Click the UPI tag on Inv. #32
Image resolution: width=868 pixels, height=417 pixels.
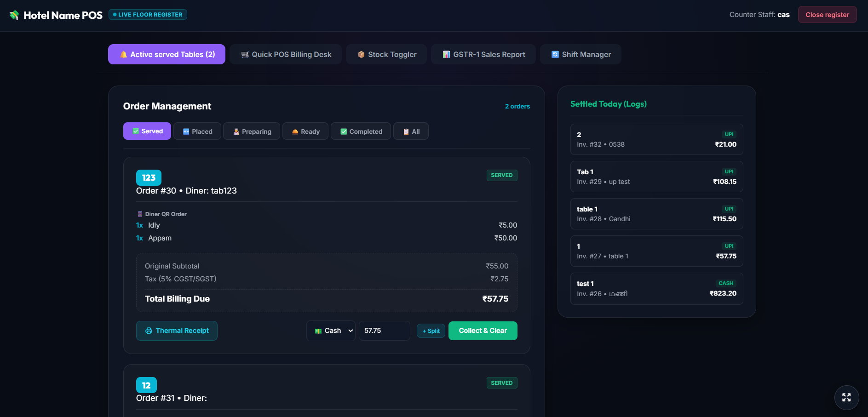[729, 134]
